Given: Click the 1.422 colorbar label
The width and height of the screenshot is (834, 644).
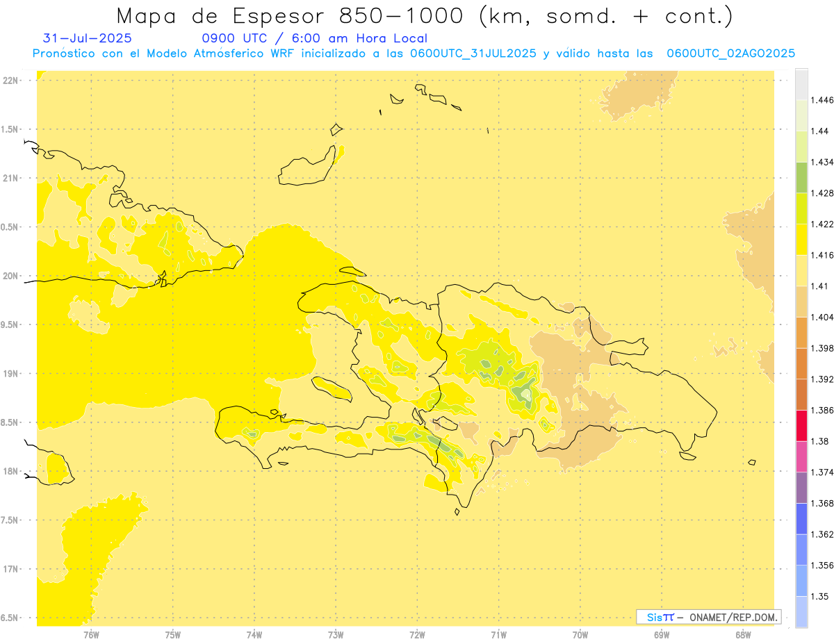Looking at the screenshot, I should (x=821, y=224).
